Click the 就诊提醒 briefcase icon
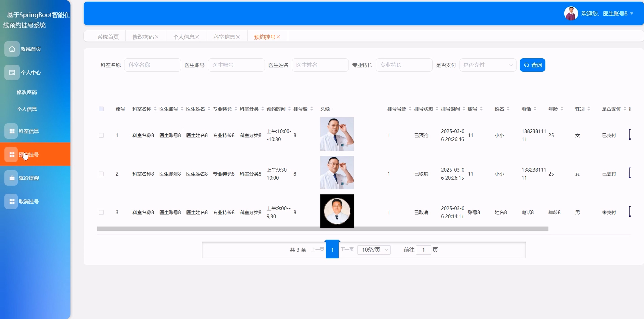644x319 pixels. click(12, 178)
